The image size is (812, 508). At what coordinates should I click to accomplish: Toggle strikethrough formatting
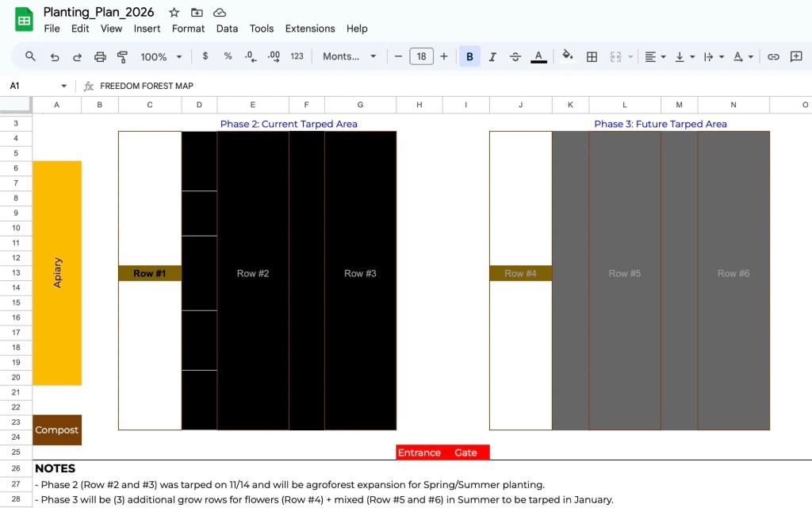point(515,56)
